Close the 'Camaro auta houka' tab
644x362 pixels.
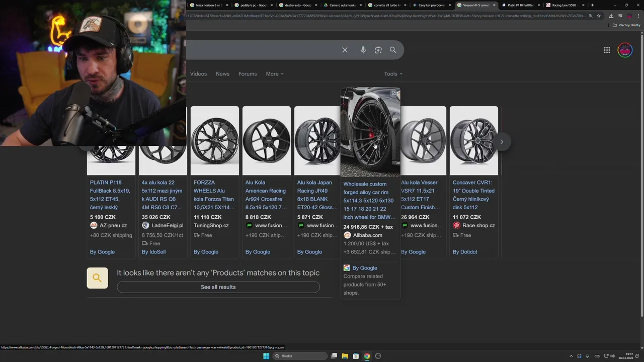(360, 5)
